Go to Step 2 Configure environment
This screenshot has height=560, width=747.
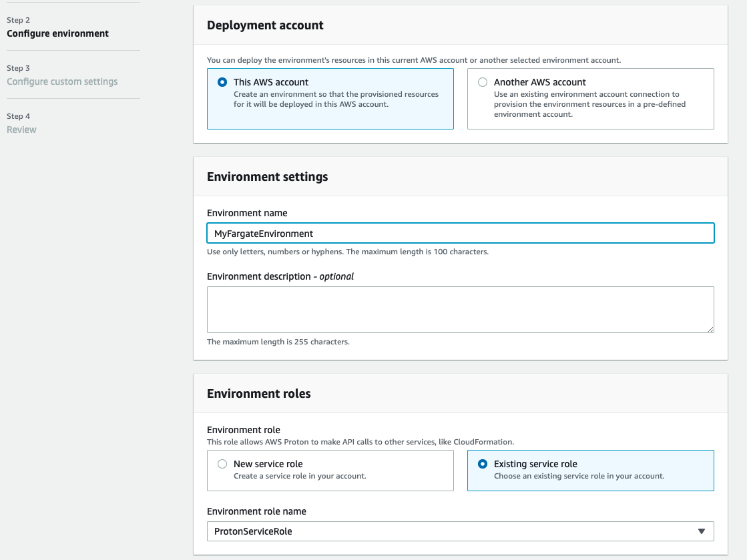point(57,33)
